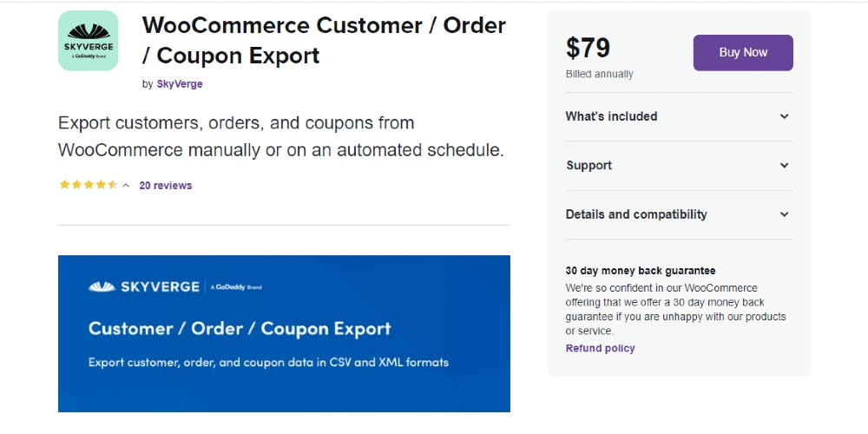Click the SkyVerge logo inside the blue banner

(143, 286)
